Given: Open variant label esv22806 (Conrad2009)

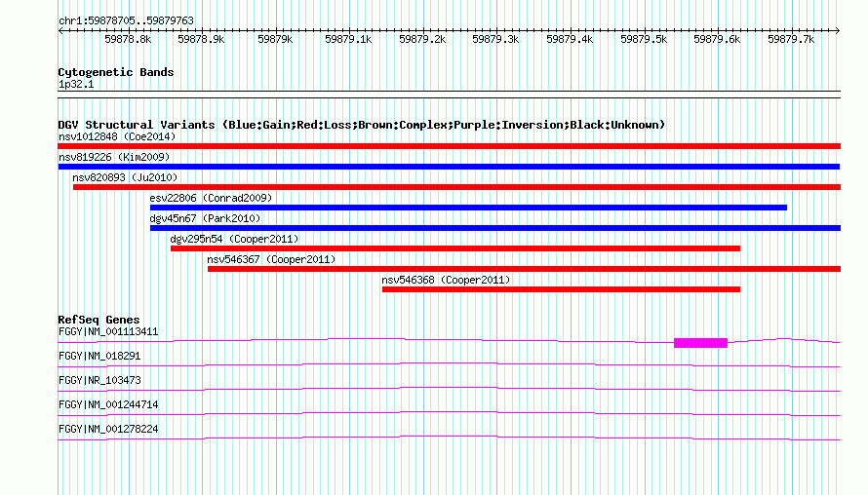Looking at the screenshot, I should 211,198.
